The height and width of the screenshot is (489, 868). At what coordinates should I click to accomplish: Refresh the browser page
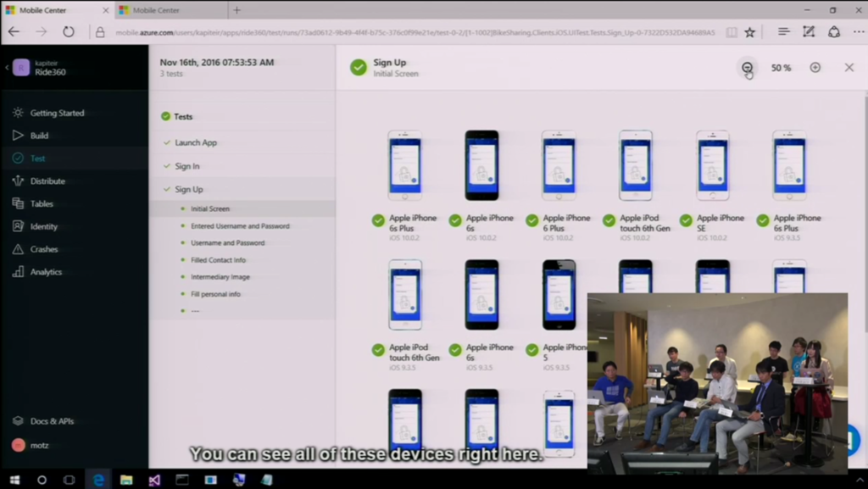point(68,32)
